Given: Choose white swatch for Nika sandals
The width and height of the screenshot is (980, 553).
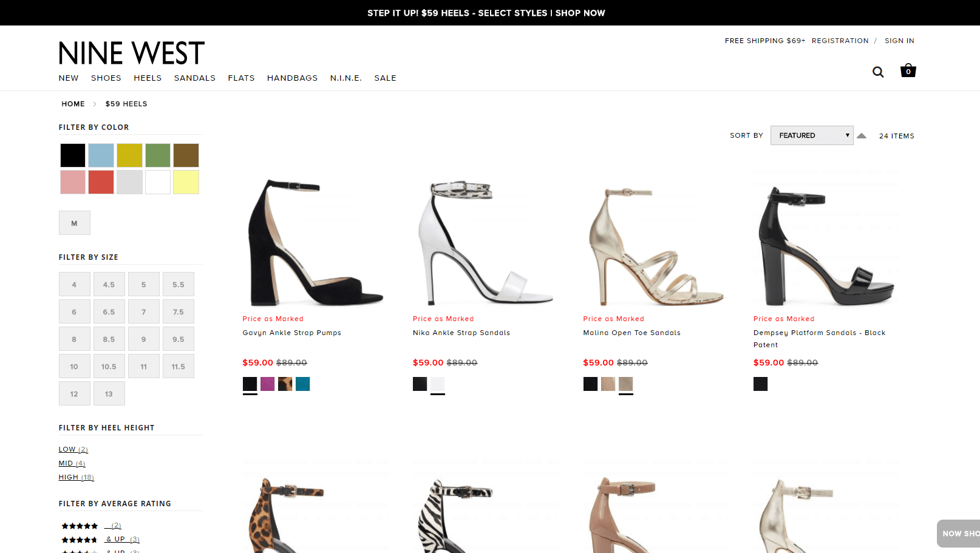Looking at the screenshot, I should click(438, 384).
